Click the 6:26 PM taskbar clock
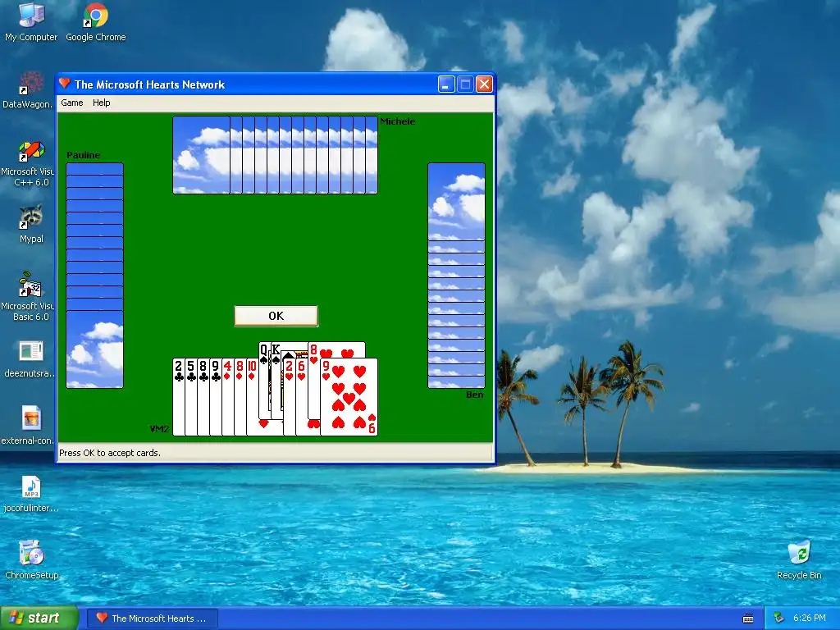This screenshot has height=630, width=840. coord(810,618)
